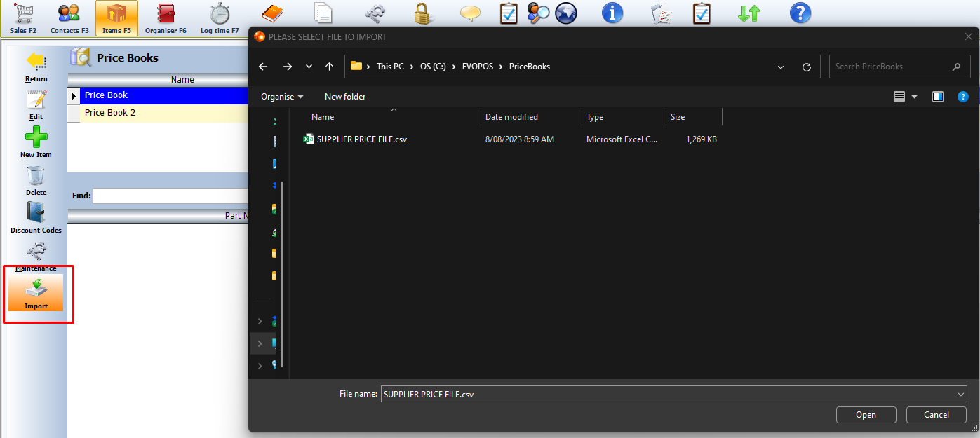The image size is (980, 438).
Task: Click the File name text box
Action: pyautogui.click(x=667, y=394)
